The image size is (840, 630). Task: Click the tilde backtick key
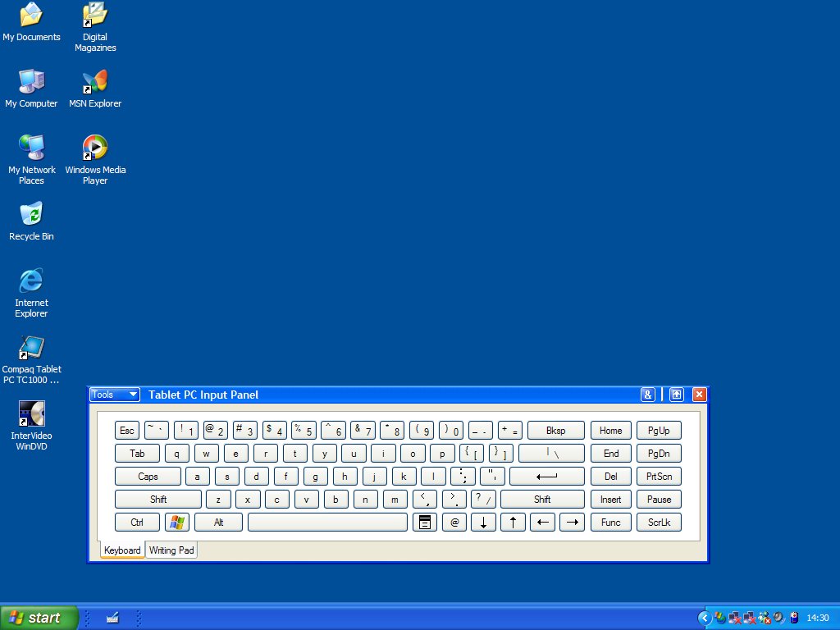coord(157,430)
